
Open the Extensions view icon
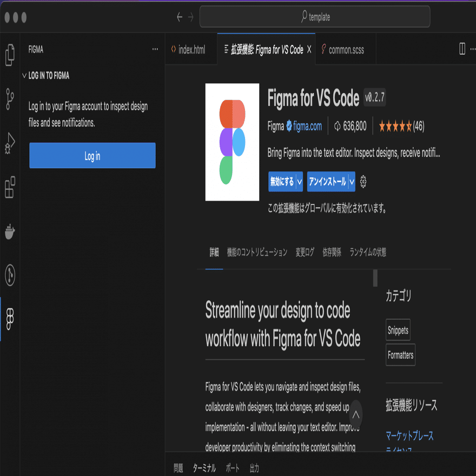pyautogui.click(x=10, y=187)
